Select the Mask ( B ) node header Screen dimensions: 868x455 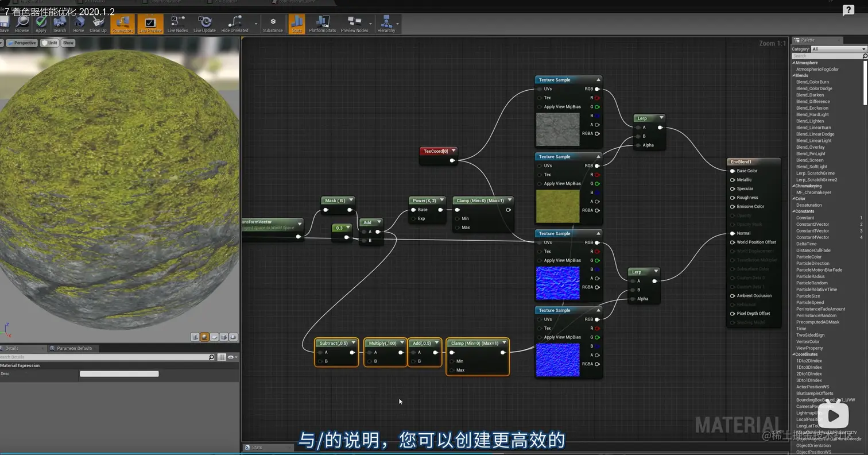coord(338,200)
